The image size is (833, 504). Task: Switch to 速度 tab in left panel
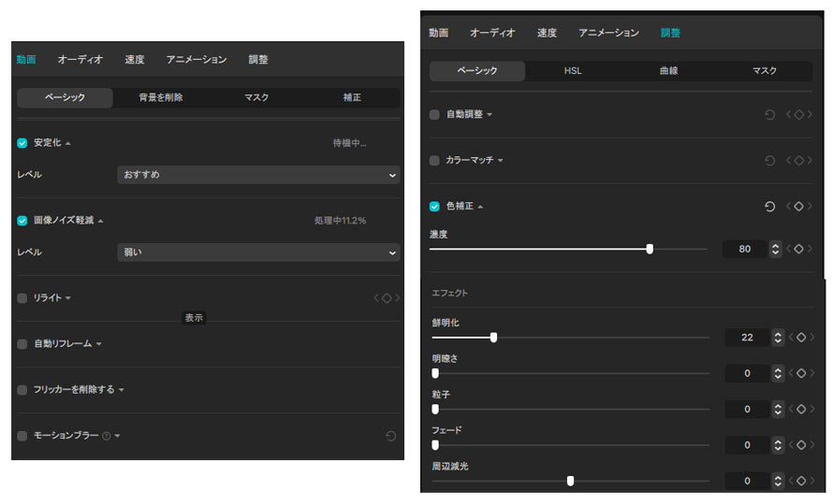click(x=135, y=60)
